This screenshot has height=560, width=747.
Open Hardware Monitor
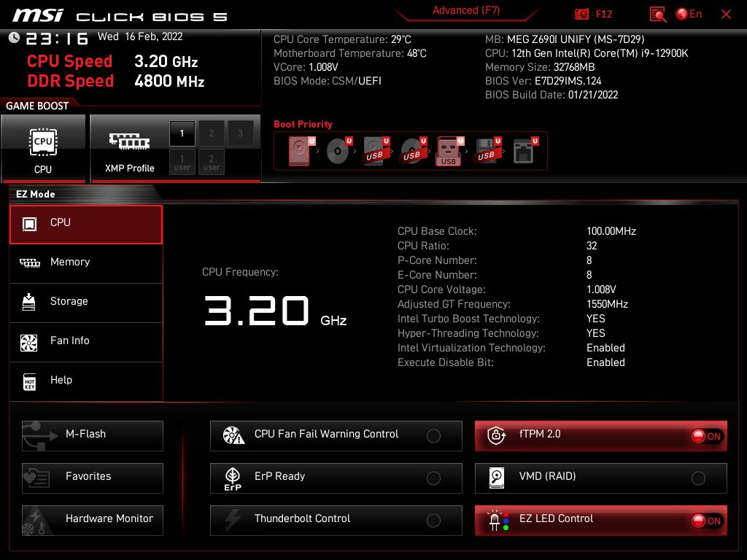point(93,521)
